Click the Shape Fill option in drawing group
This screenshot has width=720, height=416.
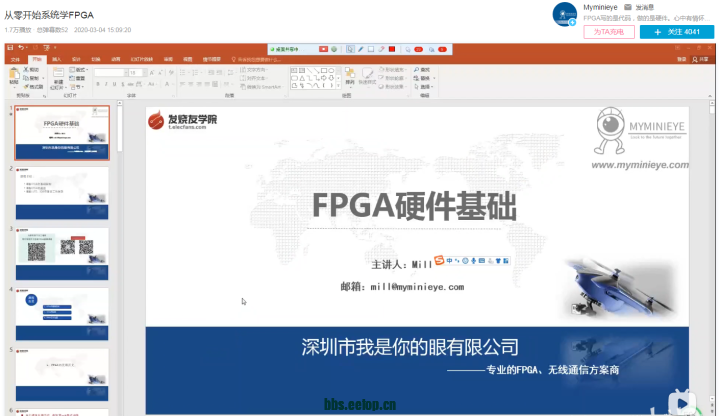(x=391, y=70)
